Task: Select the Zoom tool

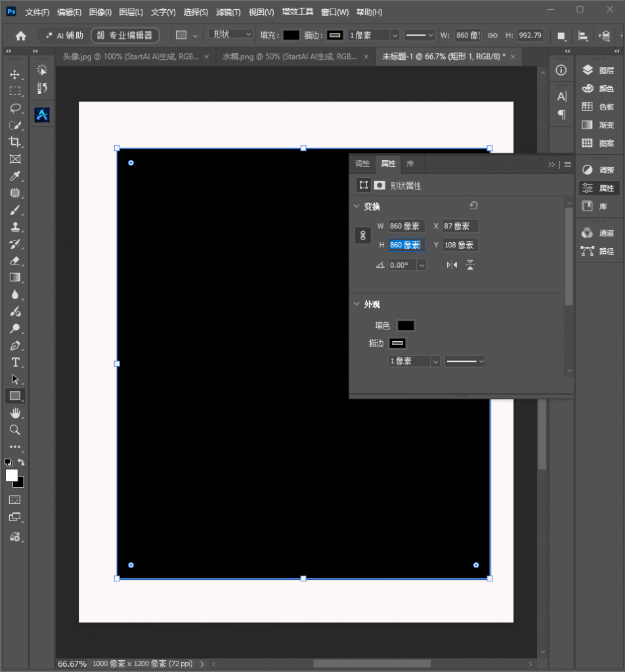Action: point(15,430)
